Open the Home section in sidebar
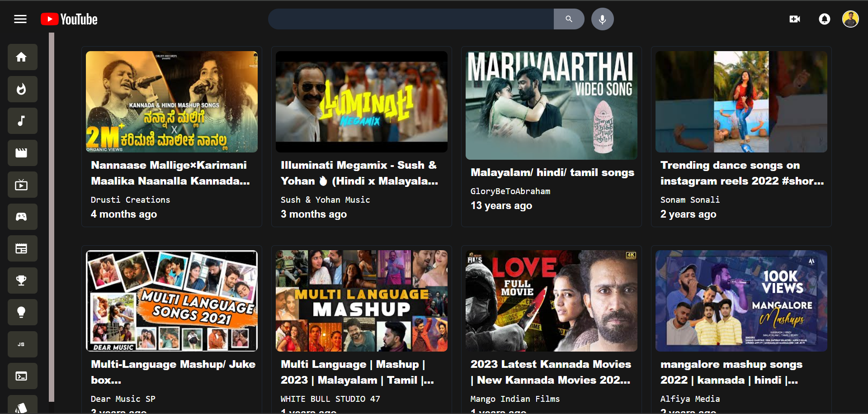Screen dimensions: 868x414 click(22, 57)
